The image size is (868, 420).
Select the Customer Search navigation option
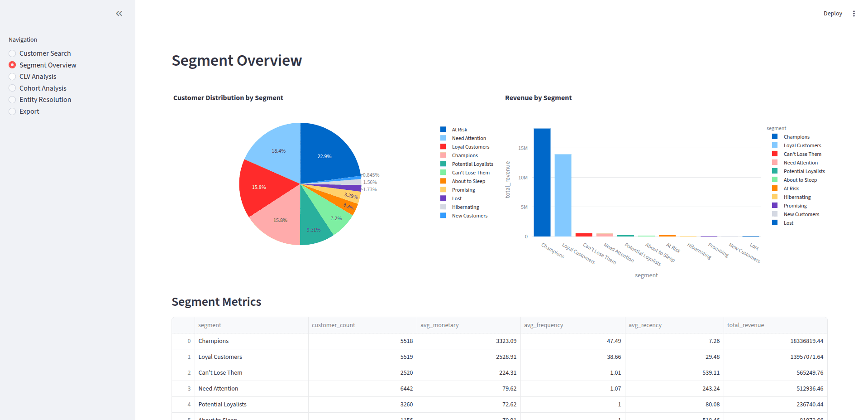pos(45,53)
